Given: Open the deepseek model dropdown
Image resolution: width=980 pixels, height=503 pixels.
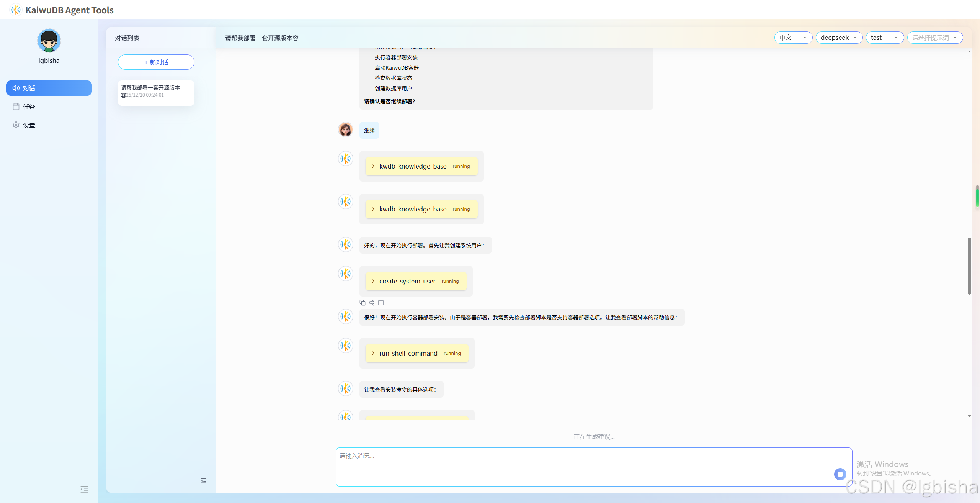Looking at the screenshot, I should (839, 38).
